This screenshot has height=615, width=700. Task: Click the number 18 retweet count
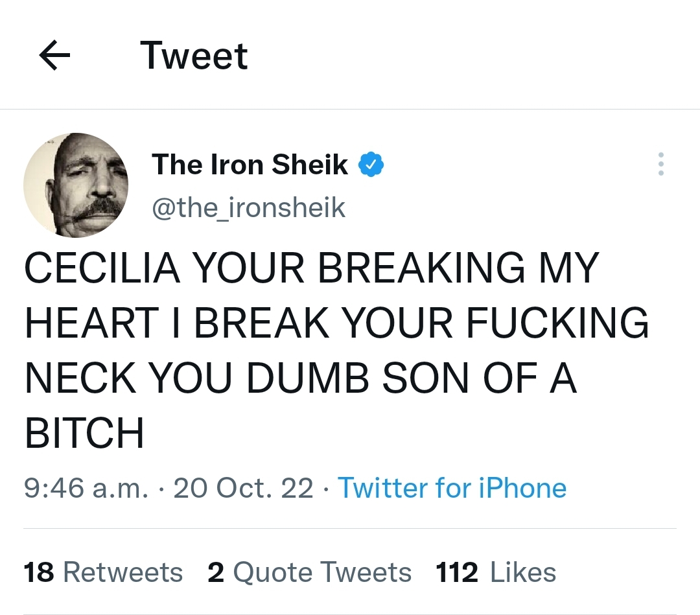[39, 572]
